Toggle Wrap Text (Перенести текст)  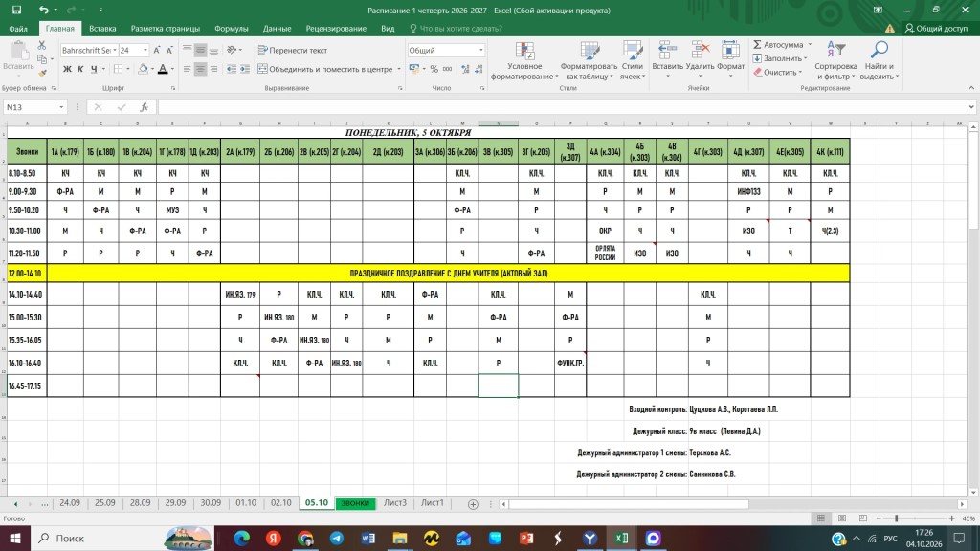click(293, 50)
